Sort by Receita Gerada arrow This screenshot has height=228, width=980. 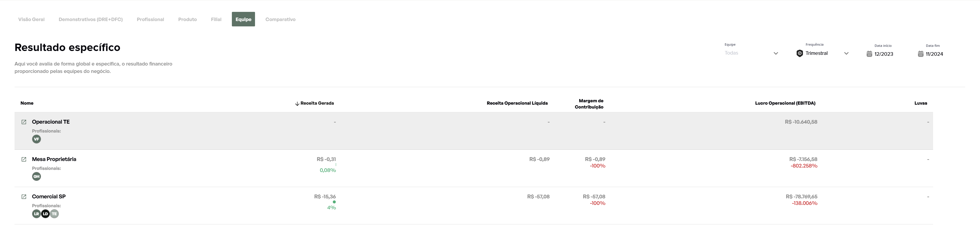click(x=297, y=104)
